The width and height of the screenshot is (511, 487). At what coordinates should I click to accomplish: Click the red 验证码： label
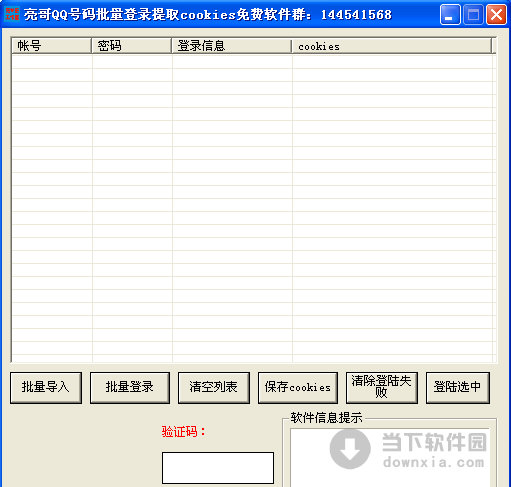point(184,432)
